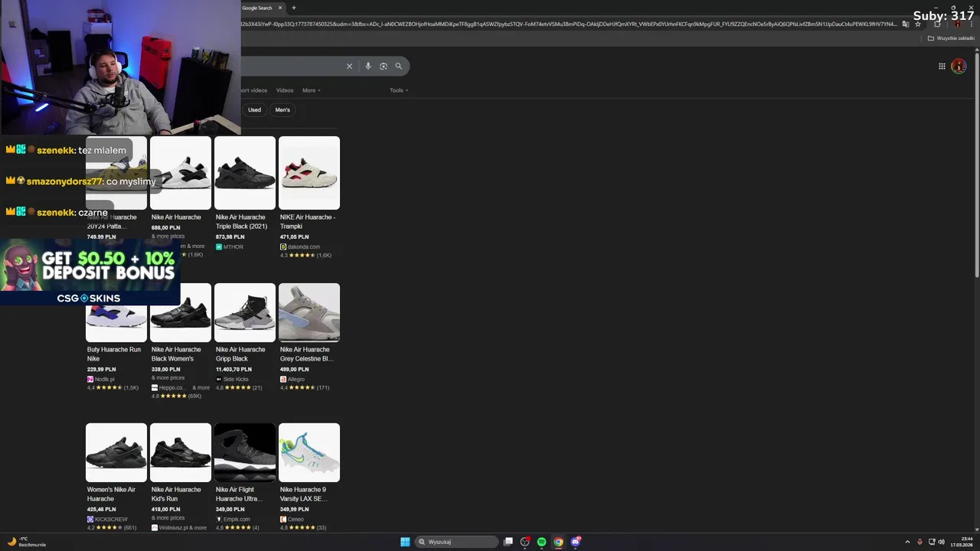Screen dimensions: 980x551
Task: Click the taskbar Wyszukaj search box
Action: coord(457,542)
